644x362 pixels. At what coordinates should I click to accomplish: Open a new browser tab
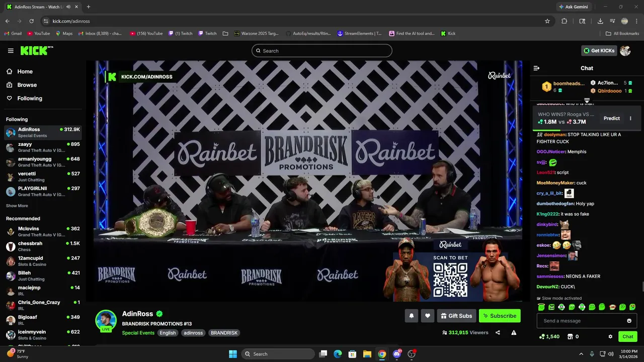click(x=89, y=7)
